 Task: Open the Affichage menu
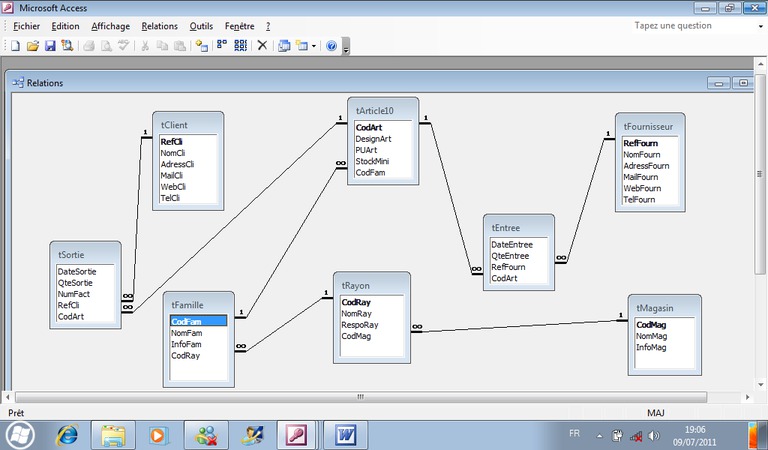(110, 26)
